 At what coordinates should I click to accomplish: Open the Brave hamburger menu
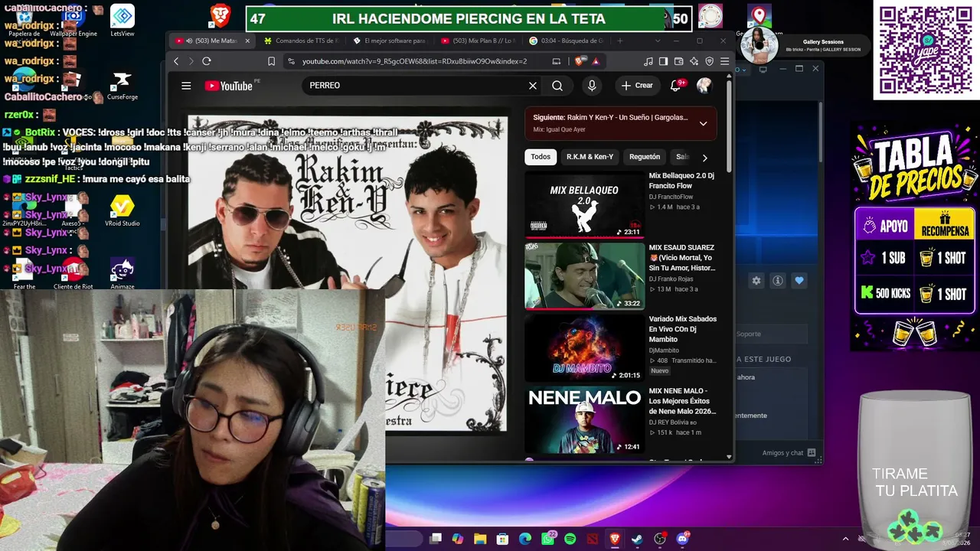724,61
